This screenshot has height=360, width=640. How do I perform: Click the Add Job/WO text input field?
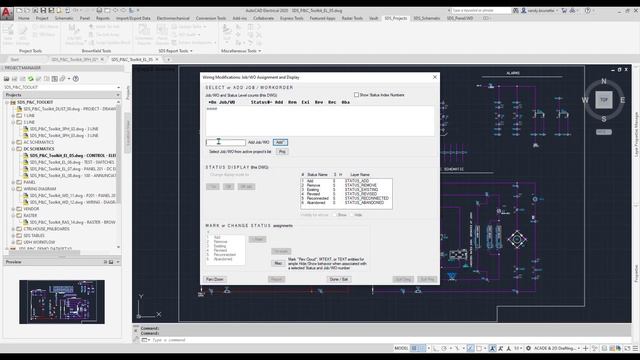(x=226, y=142)
